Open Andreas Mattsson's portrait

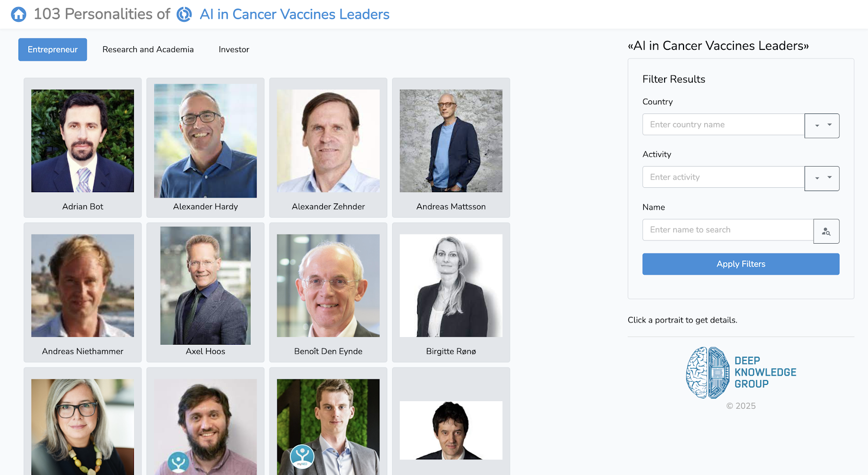tap(451, 141)
